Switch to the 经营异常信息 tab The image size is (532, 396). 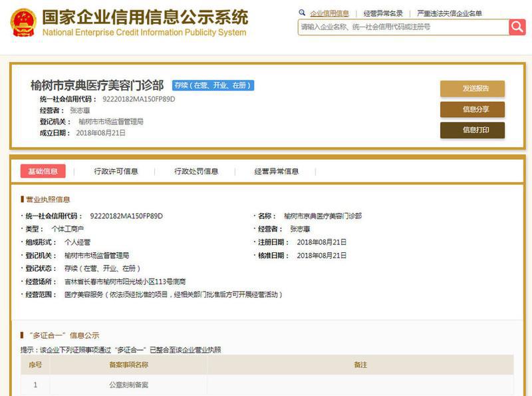[x=276, y=171]
